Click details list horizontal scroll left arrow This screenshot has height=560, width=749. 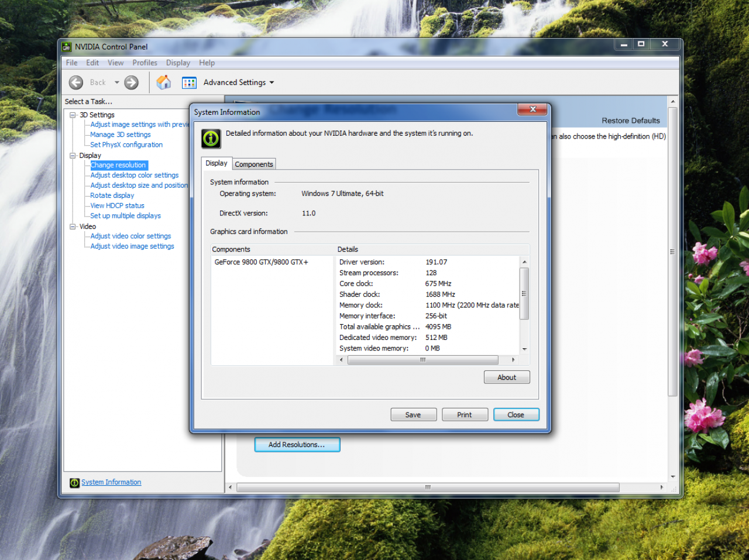[x=342, y=360]
